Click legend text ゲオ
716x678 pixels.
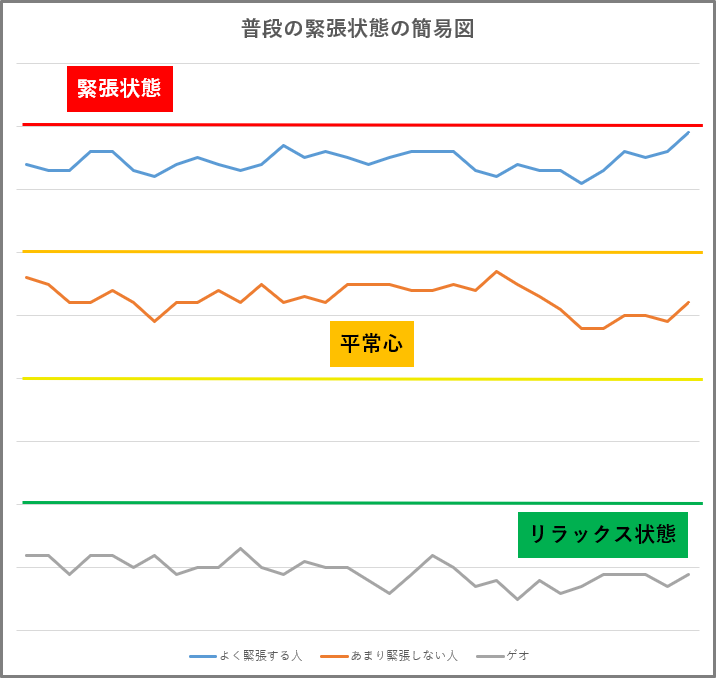pyautogui.click(x=518, y=656)
